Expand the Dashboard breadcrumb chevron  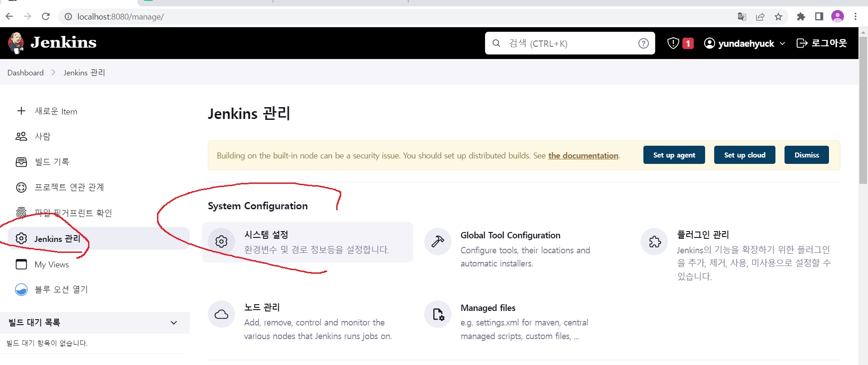tap(54, 73)
